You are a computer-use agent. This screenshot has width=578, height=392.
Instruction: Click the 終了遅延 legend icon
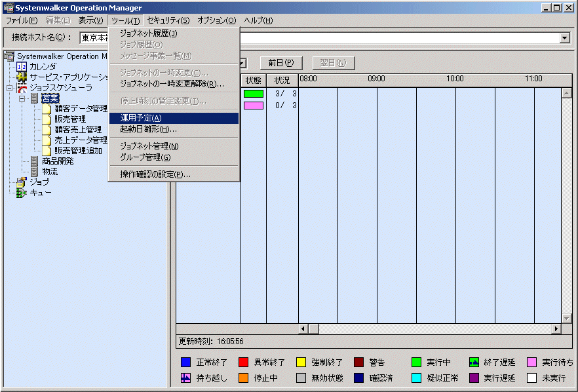(474, 362)
